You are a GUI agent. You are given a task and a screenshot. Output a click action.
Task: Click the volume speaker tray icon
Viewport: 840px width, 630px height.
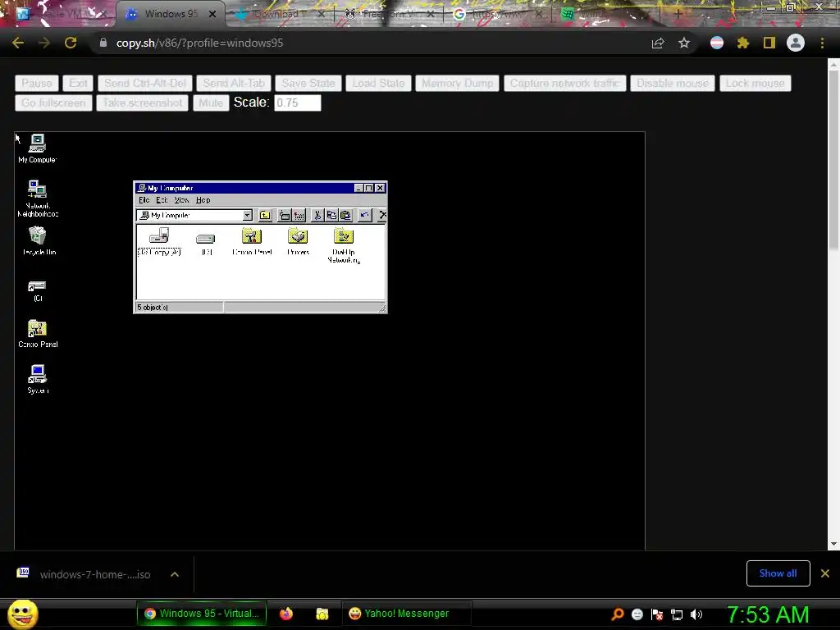coord(696,614)
